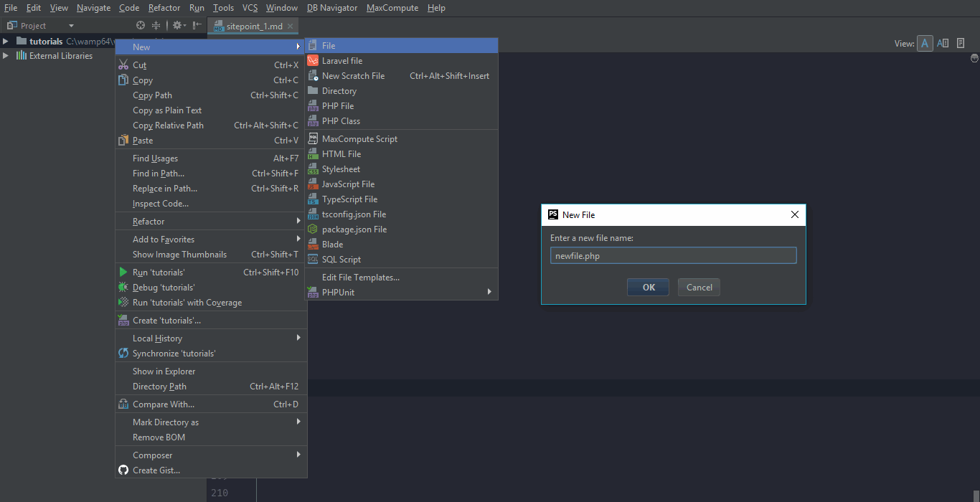Close the New File dialog
Viewport: 980px width, 502px height.
(x=794, y=214)
